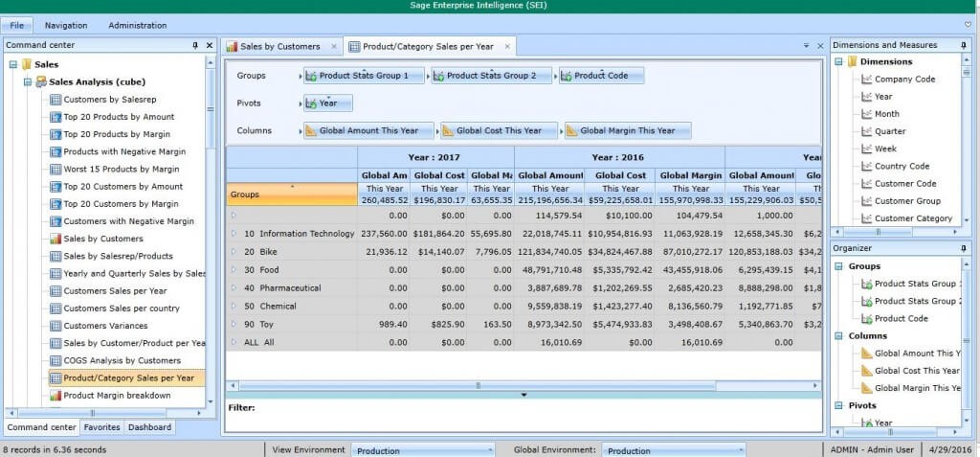Close the Sales by Customers tab
This screenshot has width=980, height=457.
(x=333, y=46)
